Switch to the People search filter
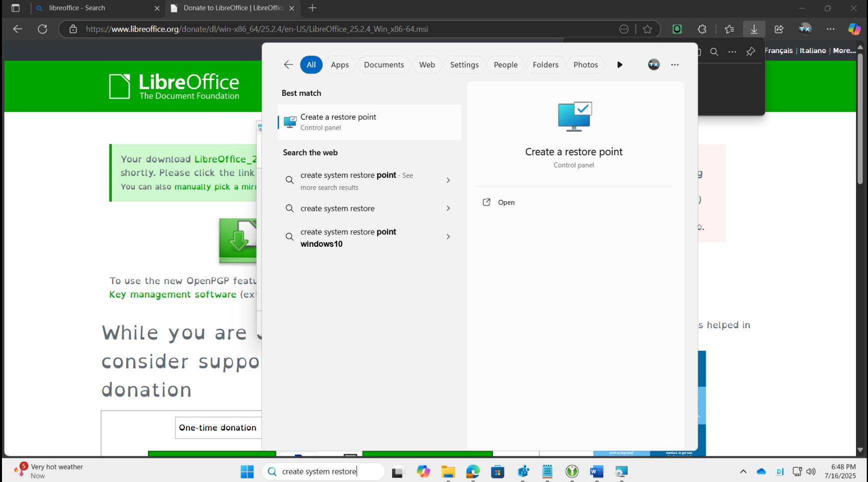Image resolution: width=868 pixels, height=482 pixels. point(505,64)
